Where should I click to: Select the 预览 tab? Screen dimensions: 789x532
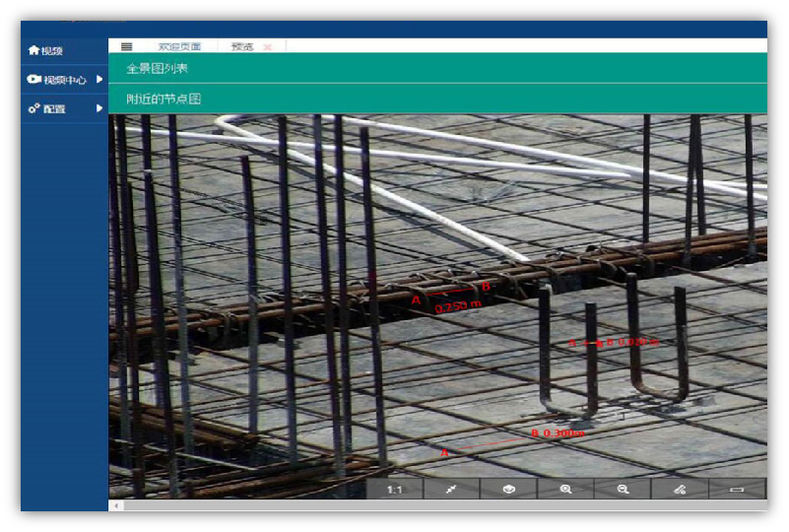(241, 46)
